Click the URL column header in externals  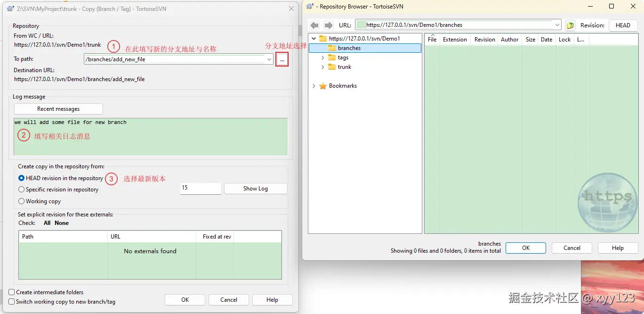[152, 237]
